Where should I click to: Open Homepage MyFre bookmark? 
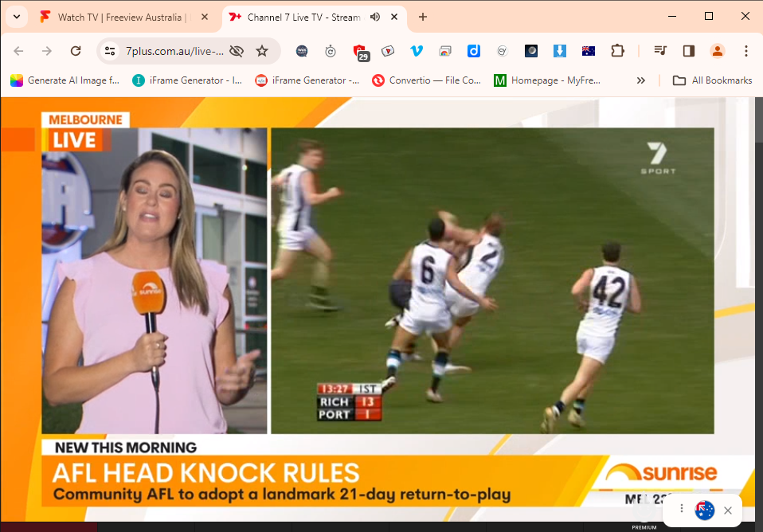click(547, 80)
